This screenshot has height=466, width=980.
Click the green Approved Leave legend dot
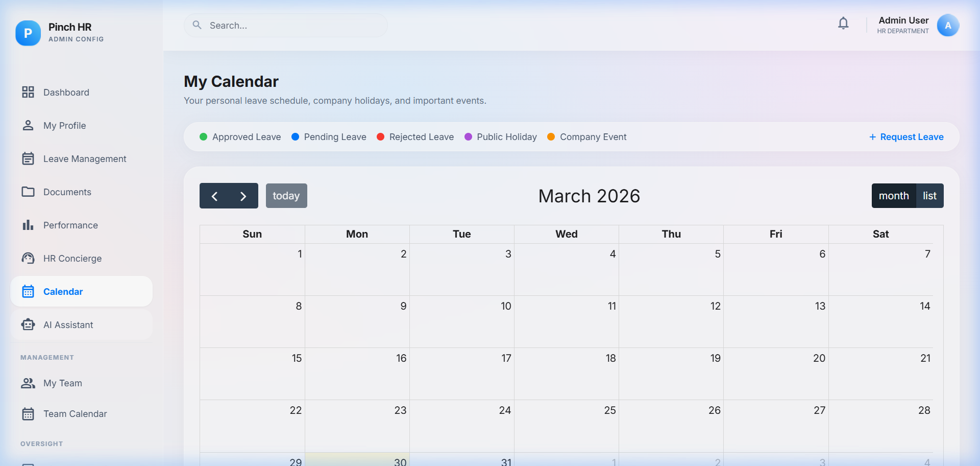(x=203, y=137)
